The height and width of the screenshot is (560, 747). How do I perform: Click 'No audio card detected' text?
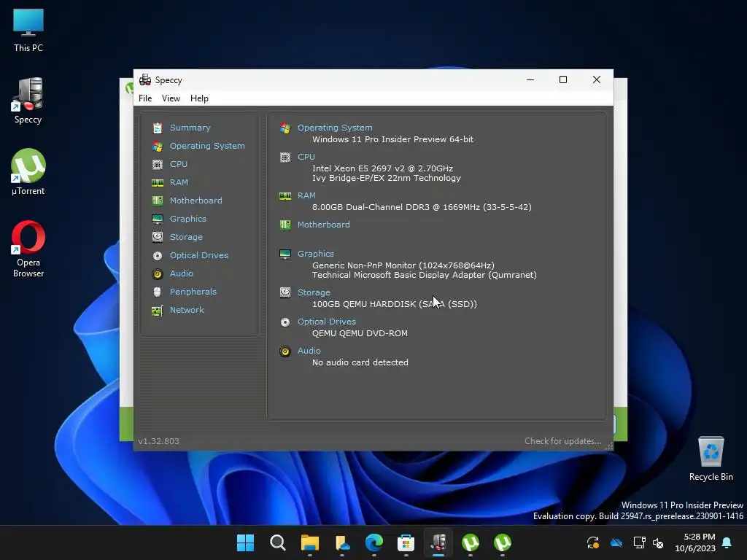(360, 362)
